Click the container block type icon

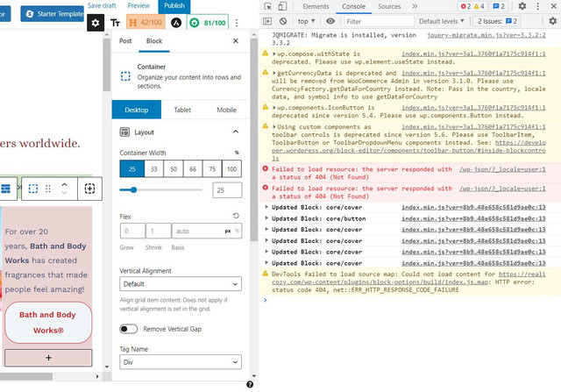33,189
